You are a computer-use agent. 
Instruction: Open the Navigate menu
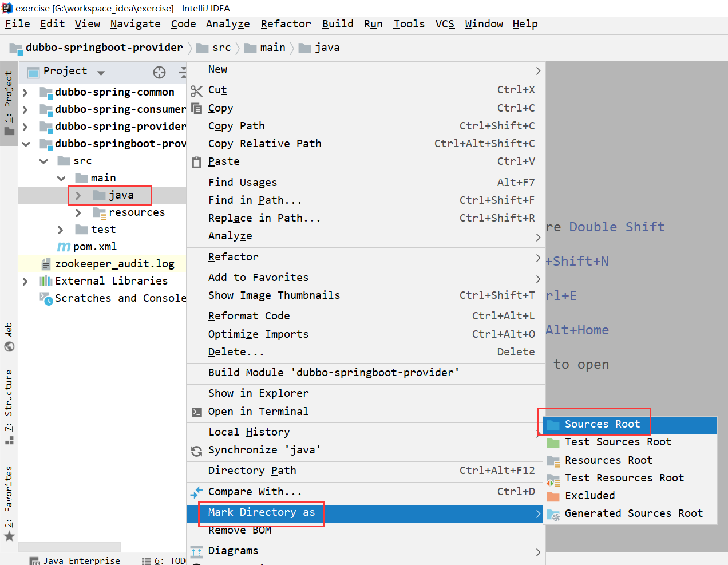click(135, 24)
